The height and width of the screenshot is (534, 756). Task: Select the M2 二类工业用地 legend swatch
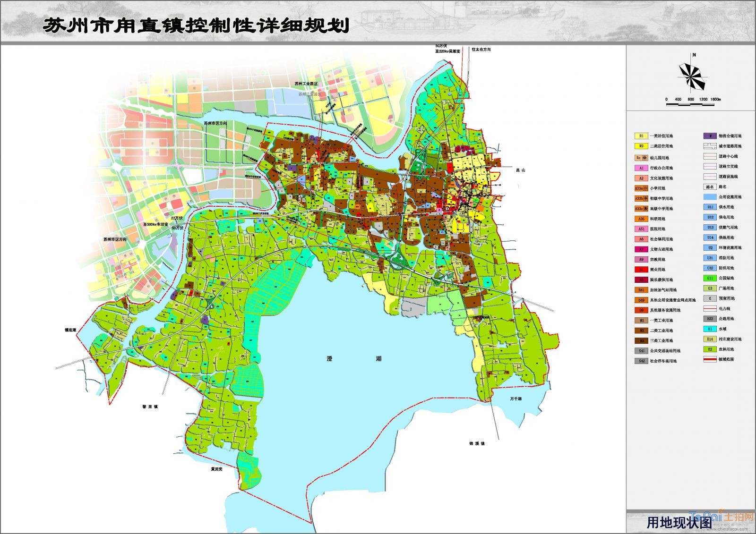[x=641, y=331]
